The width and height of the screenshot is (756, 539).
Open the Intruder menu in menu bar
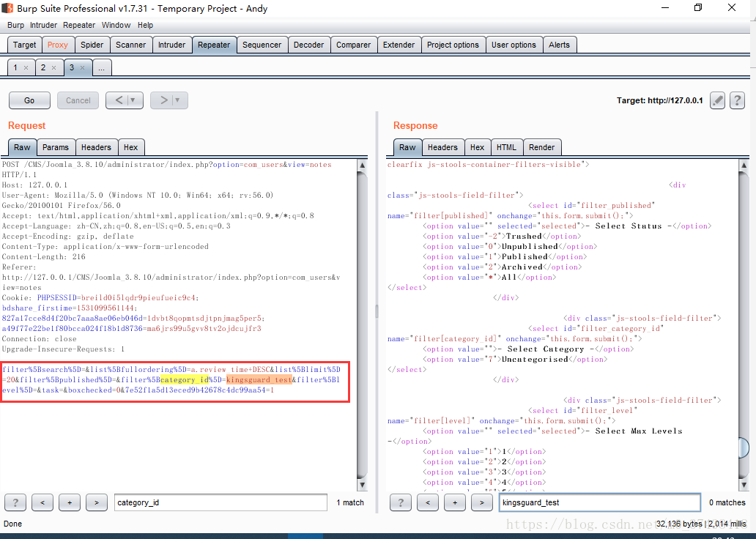(x=43, y=25)
